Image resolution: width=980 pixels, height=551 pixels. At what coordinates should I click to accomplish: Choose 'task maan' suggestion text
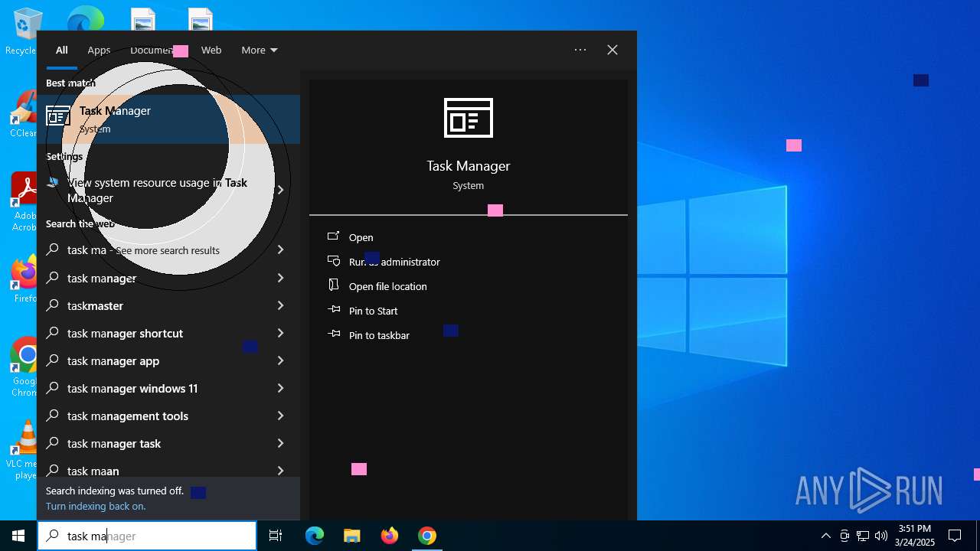coord(93,471)
